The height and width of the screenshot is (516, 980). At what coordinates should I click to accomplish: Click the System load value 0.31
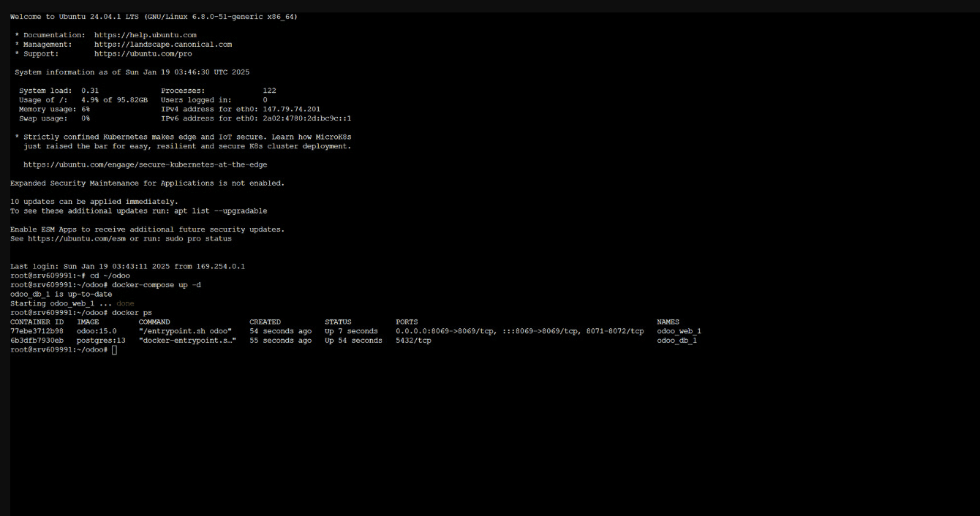click(x=90, y=91)
